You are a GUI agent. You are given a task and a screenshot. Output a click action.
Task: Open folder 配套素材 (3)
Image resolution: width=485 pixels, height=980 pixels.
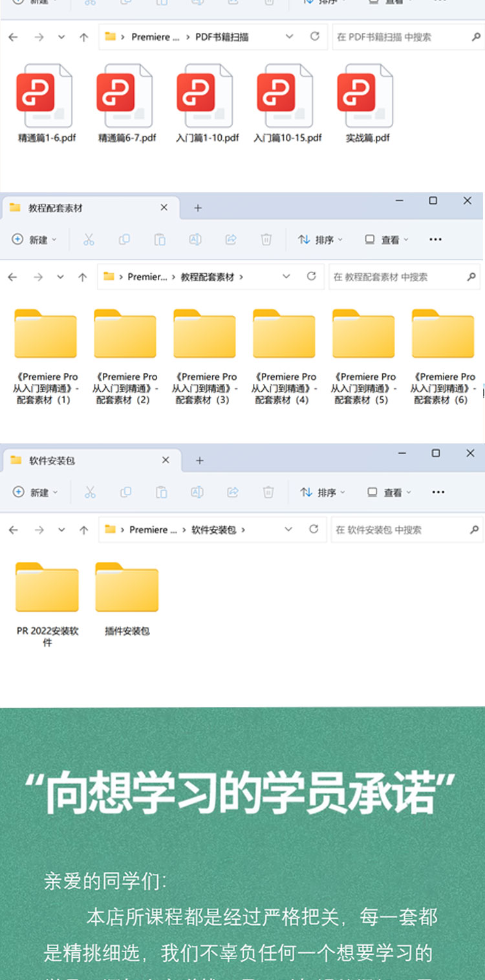pos(204,357)
